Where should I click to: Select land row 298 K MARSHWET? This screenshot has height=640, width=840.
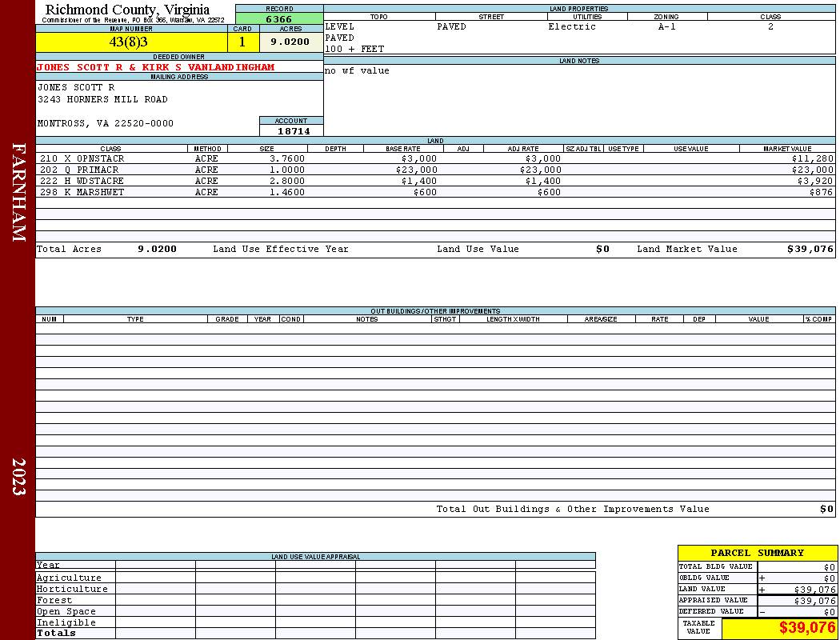pyautogui.click(x=435, y=192)
